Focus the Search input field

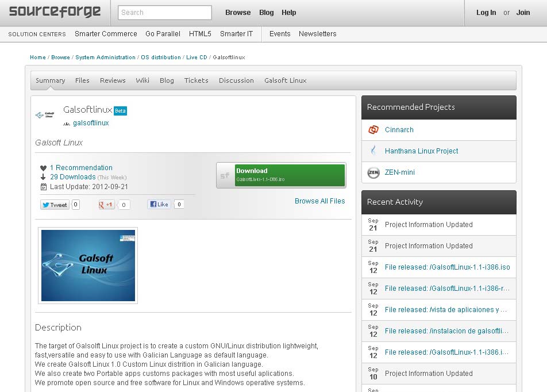[165, 13]
